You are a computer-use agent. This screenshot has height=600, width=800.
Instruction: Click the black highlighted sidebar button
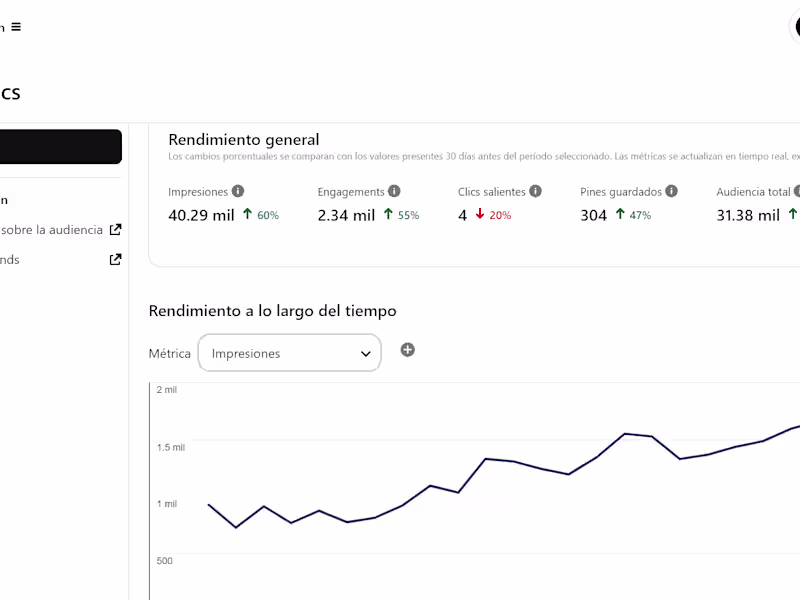(60, 146)
